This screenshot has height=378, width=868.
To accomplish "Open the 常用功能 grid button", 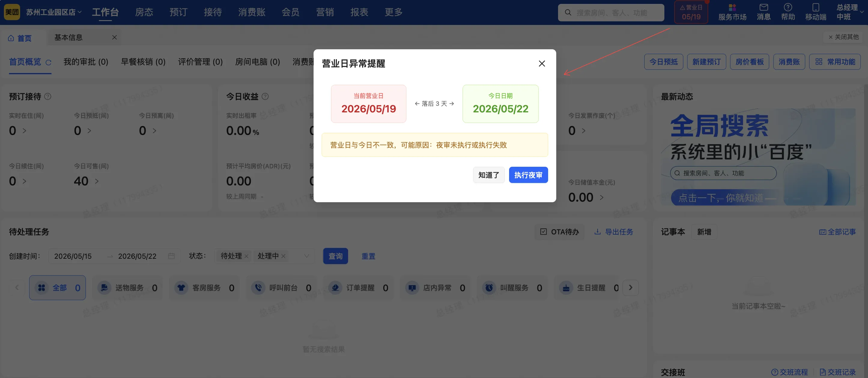I will pos(835,62).
